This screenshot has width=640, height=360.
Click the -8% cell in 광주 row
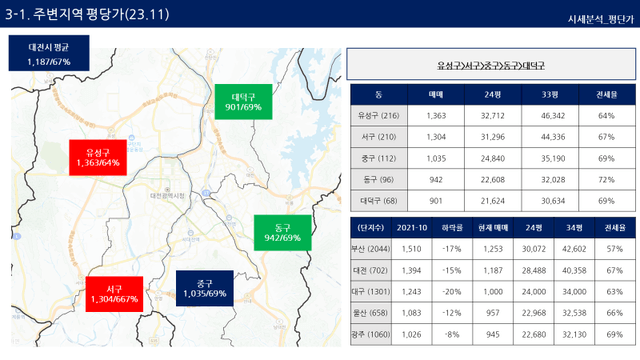coord(452,334)
